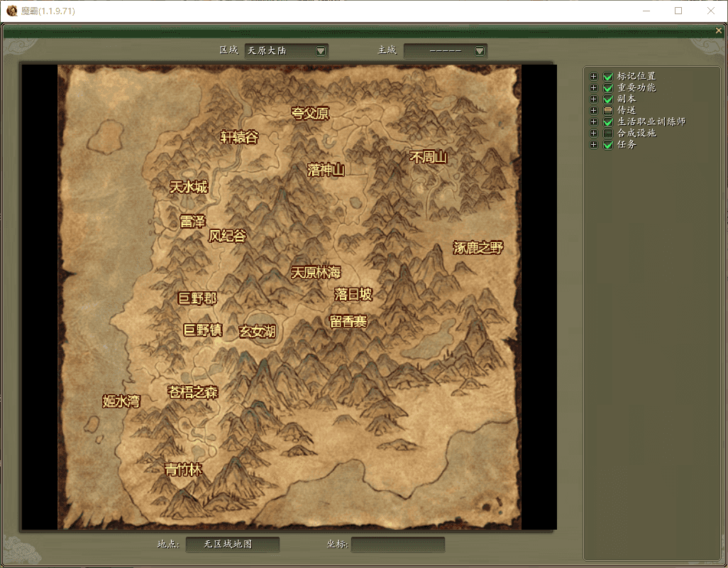Select the 姮水湾 bay marker
This screenshot has width=728, height=568.
121,401
